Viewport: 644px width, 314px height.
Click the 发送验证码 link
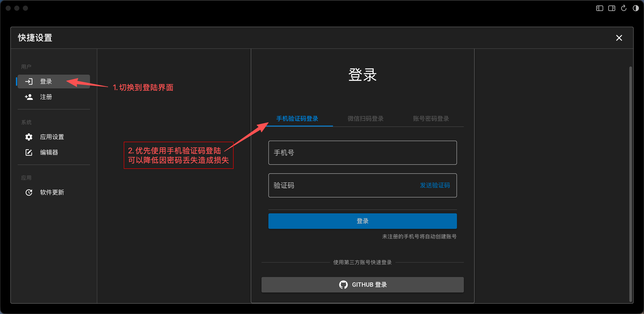[x=435, y=185]
